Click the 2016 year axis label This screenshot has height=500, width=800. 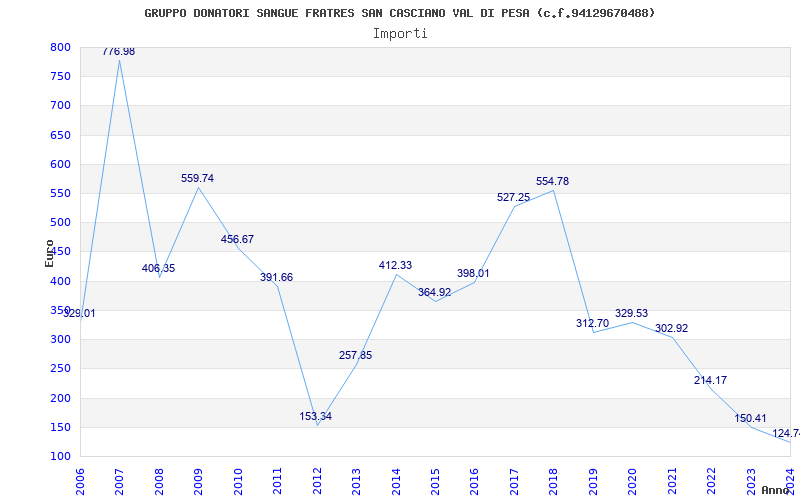[x=474, y=481]
